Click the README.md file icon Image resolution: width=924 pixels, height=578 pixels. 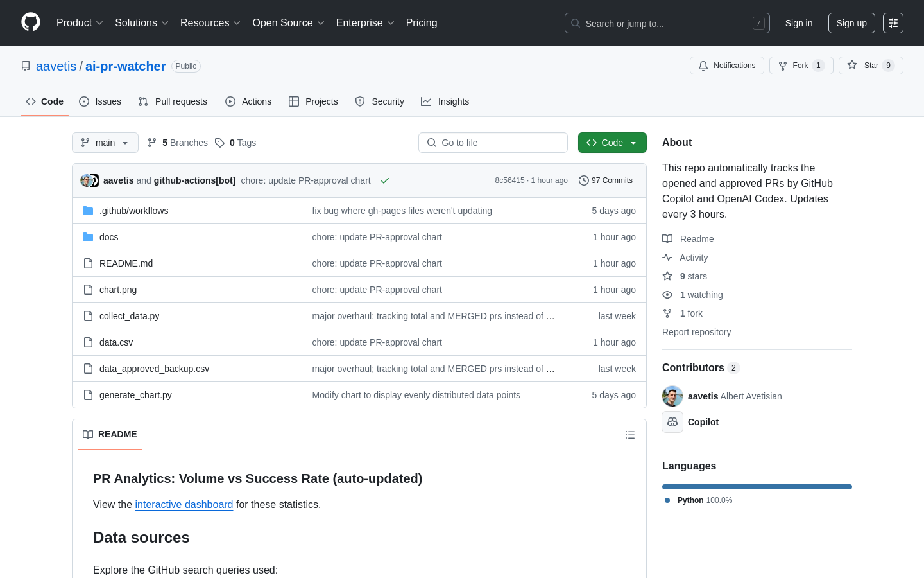88,263
